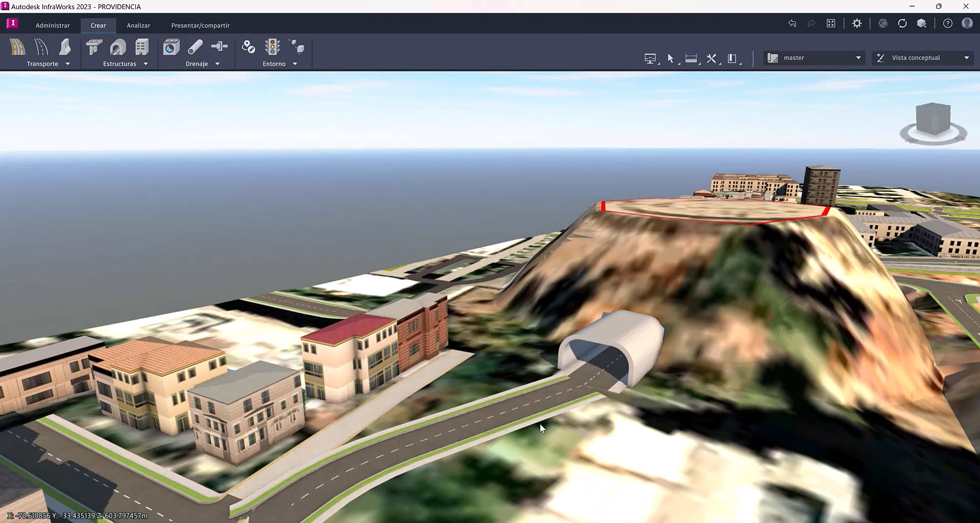Open the utilities tools icon
Image resolution: width=980 pixels, height=523 pixels.
pyautogui.click(x=711, y=58)
